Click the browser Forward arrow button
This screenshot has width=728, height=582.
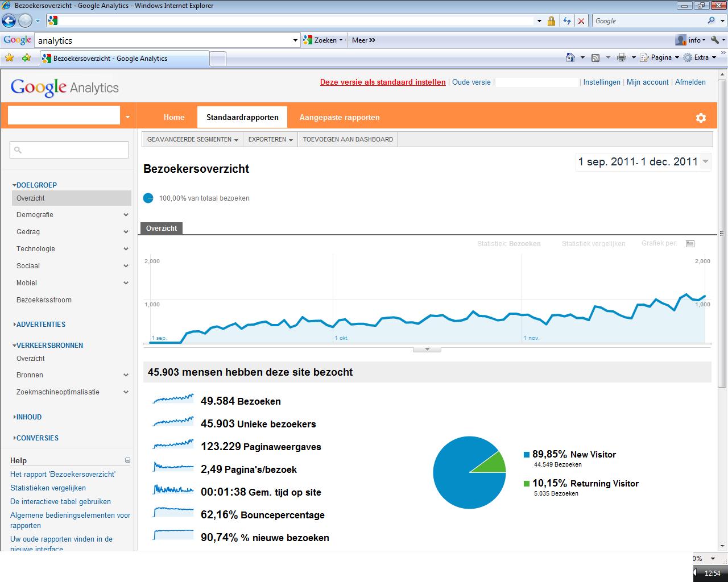tap(25, 21)
